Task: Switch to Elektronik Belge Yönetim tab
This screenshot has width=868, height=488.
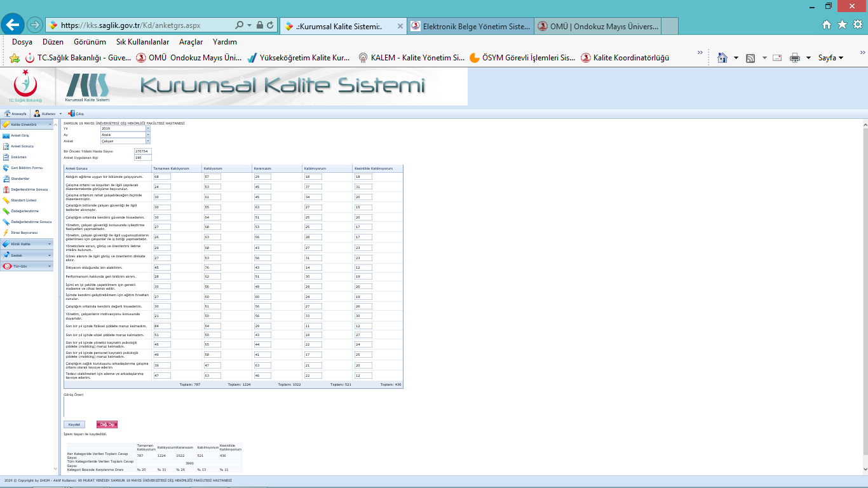Action: pyautogui.click(x=470, y=26)
